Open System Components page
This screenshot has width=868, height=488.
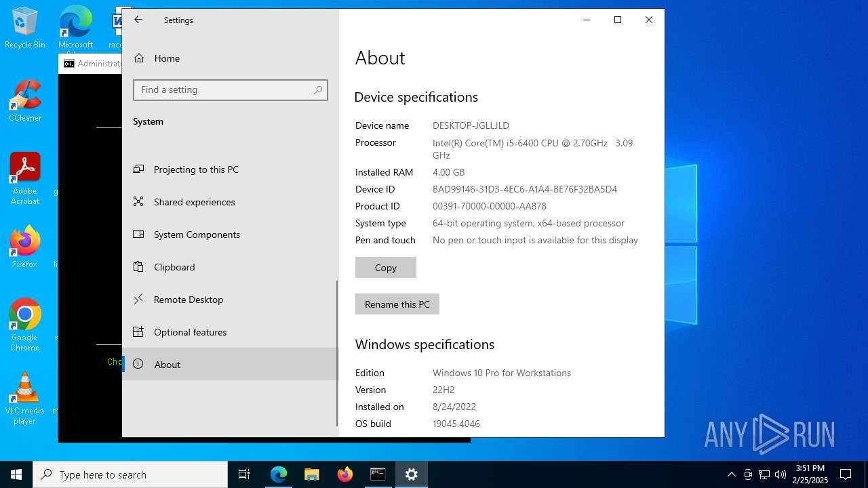coord(230,235)
